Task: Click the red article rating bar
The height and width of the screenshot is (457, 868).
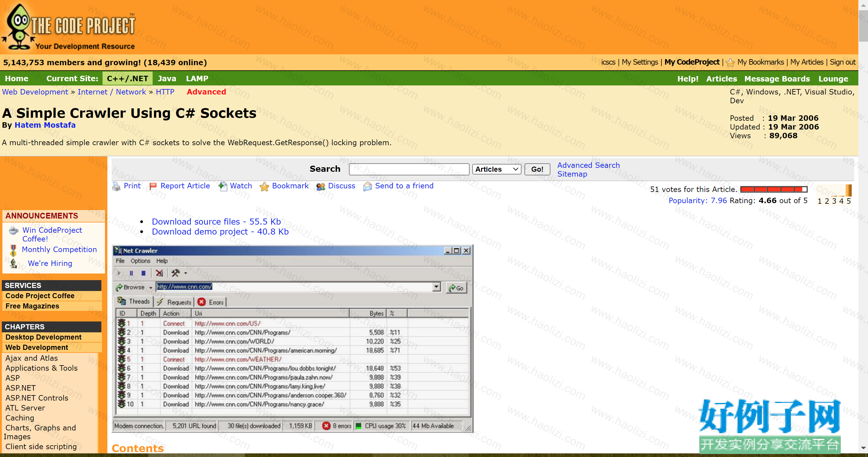Action: click(774, 190)
